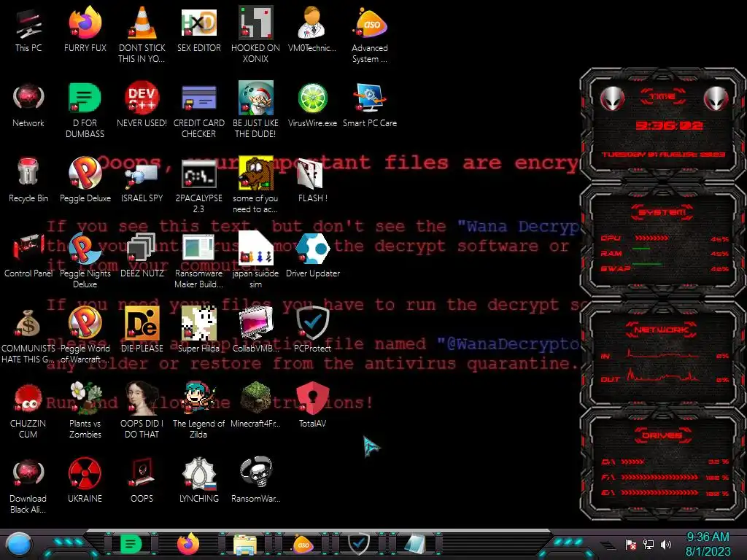
Task: Open the flag tray icon with red X
Action: click(x=631, y=545)
